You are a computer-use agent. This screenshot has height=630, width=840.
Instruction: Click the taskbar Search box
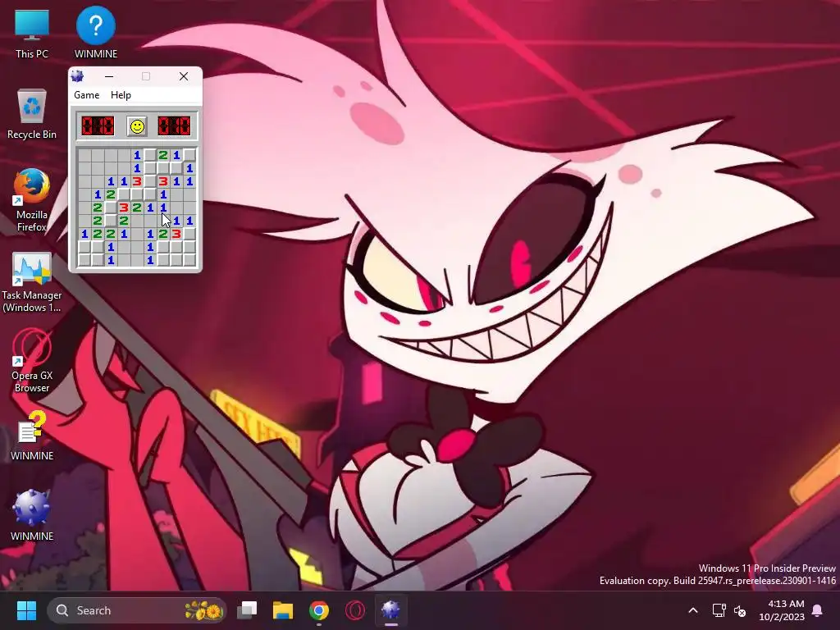click(137, 610)
